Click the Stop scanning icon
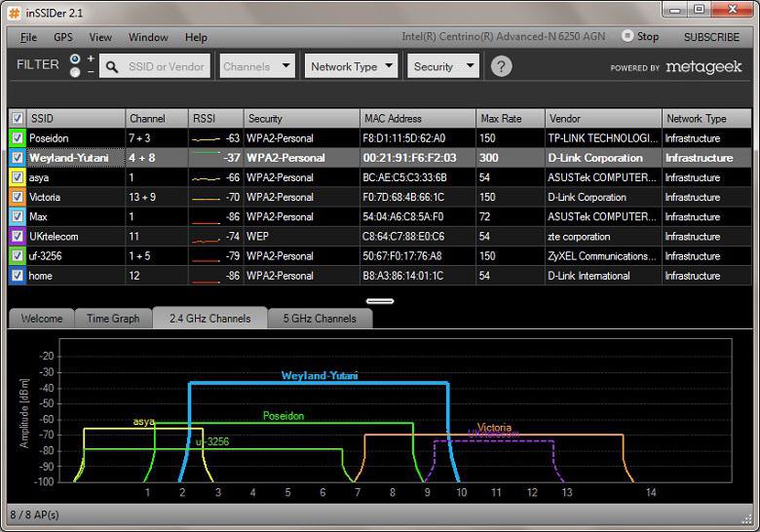Screen dimensions: 760x532 (627, 36)
